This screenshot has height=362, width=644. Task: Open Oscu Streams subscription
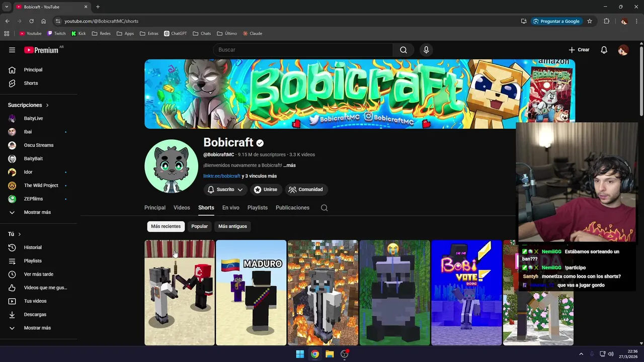(x=39, y=145)
